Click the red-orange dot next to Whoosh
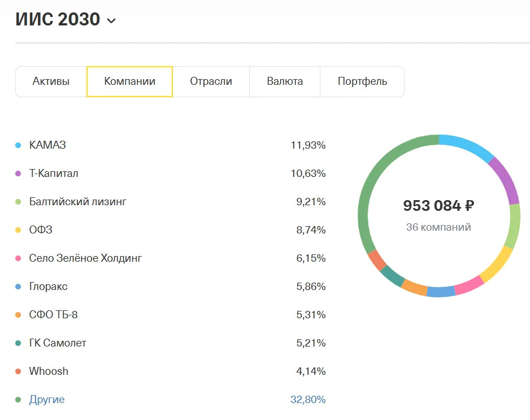Screen dimensions: 530x420 [18, 371]
